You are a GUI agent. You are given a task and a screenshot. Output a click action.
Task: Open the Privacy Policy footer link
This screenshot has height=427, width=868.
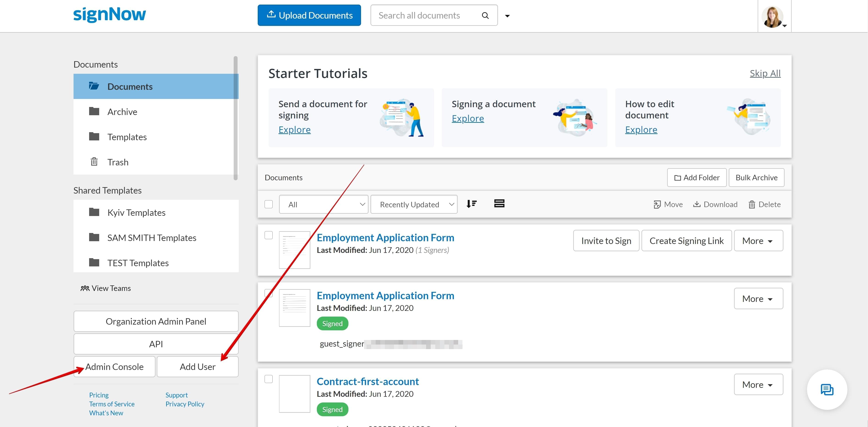pos(185,404)
